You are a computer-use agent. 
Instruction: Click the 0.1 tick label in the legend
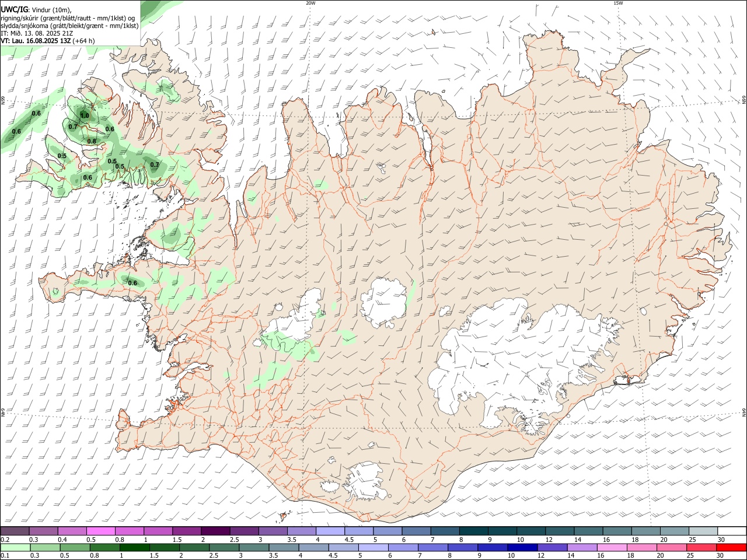tap(4, 556)
